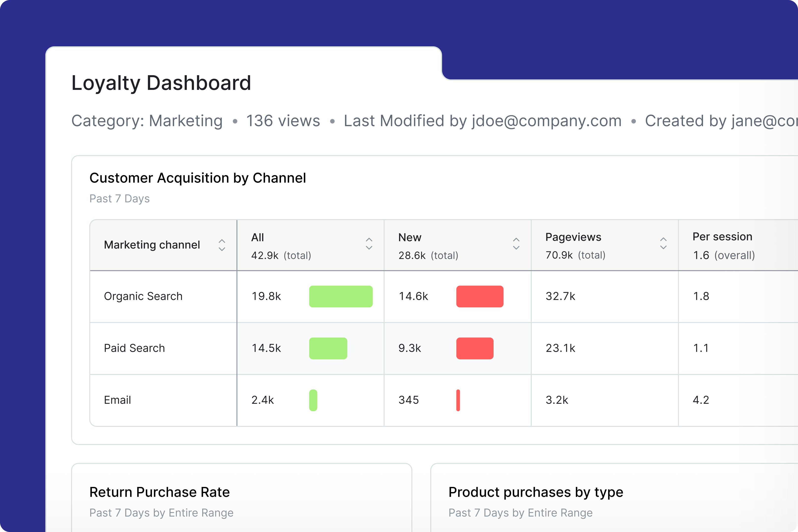
Task: Click red bar in Paid Search row
Action: point(474,349)
